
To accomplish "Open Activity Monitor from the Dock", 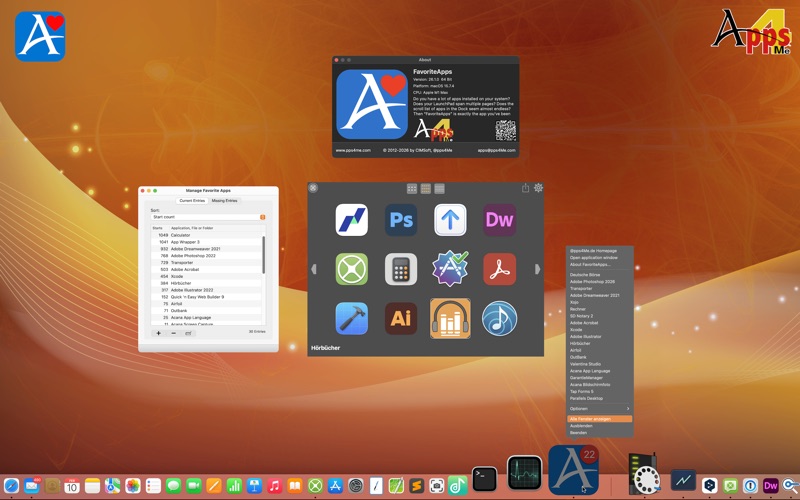I will tap(524, 474).
